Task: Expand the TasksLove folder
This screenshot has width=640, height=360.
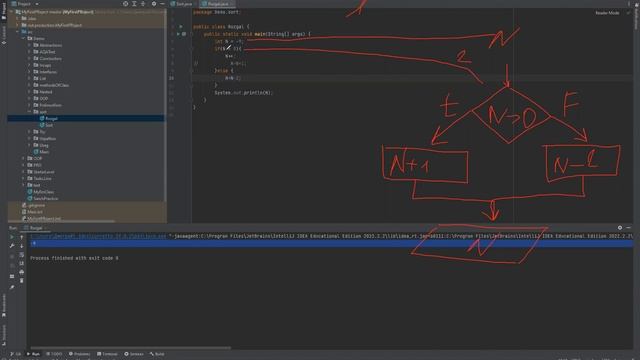Action: (x=24, y=178)
